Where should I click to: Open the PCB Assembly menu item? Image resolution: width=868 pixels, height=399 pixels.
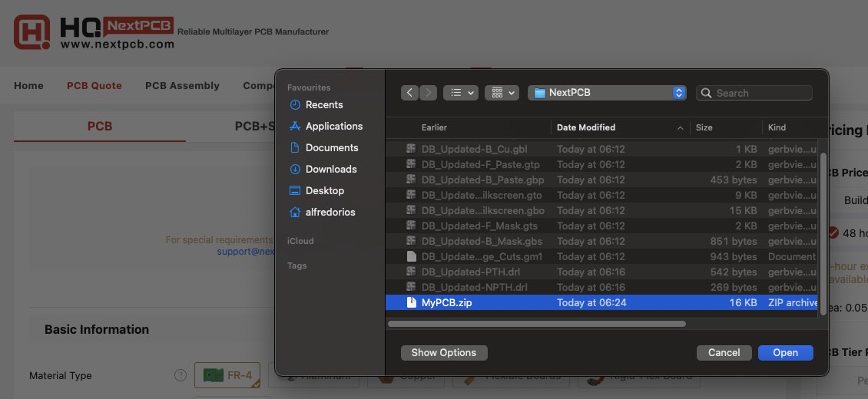[x=182, y=86]
